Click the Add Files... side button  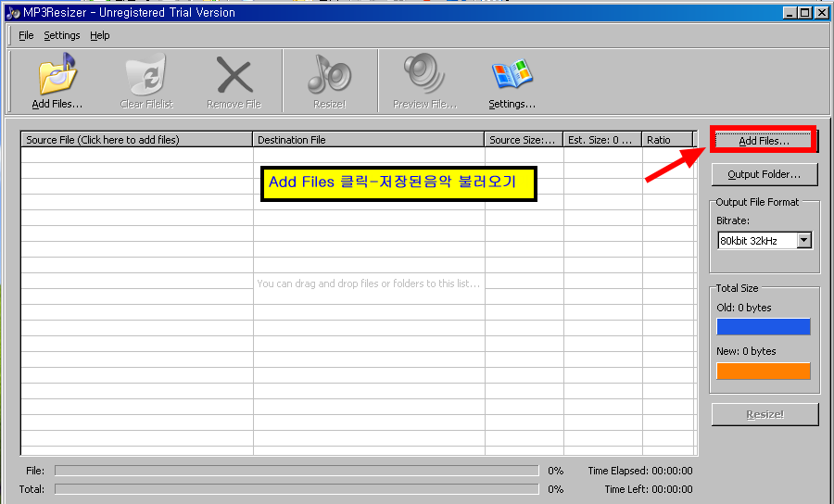[x=764, y=140]
